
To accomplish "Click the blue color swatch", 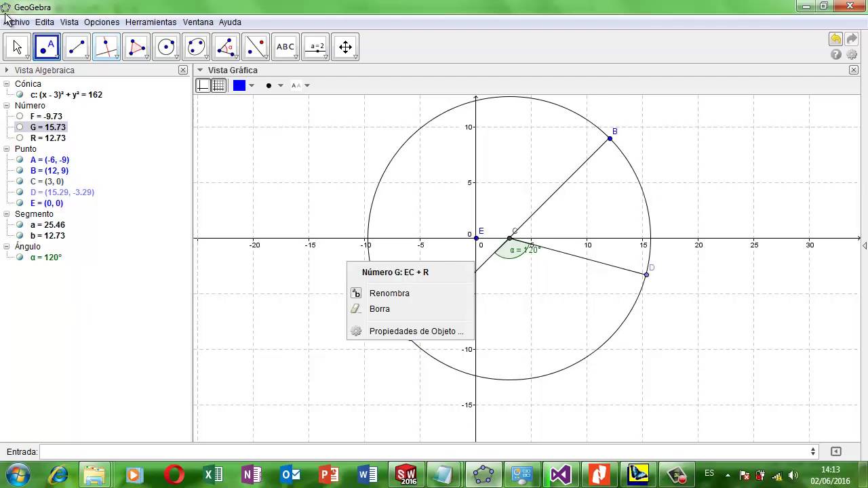I will (x=239, y=85).
